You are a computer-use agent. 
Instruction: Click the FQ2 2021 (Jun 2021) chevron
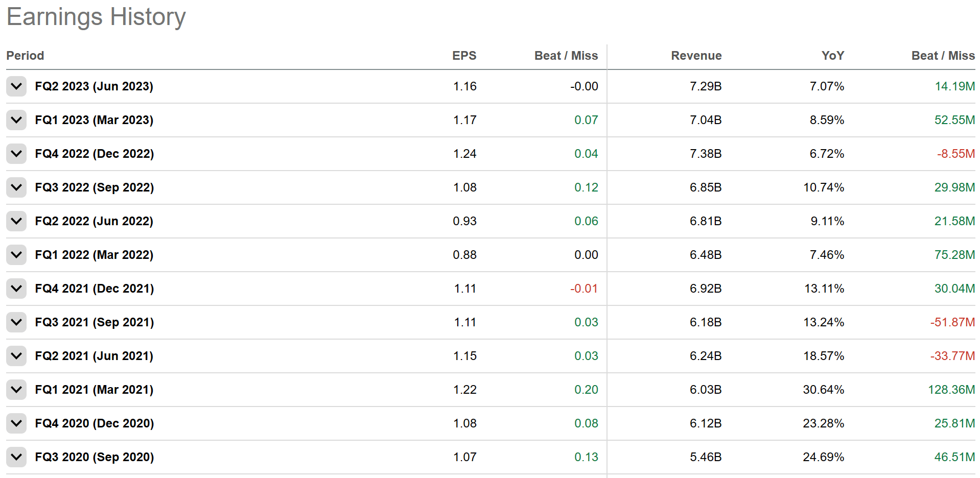(16, 356)
